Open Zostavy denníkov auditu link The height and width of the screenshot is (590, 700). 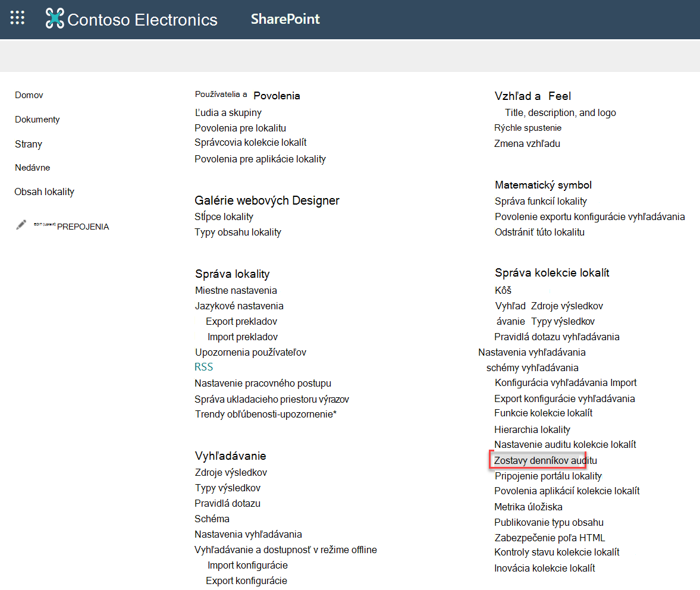pos(545,460)
